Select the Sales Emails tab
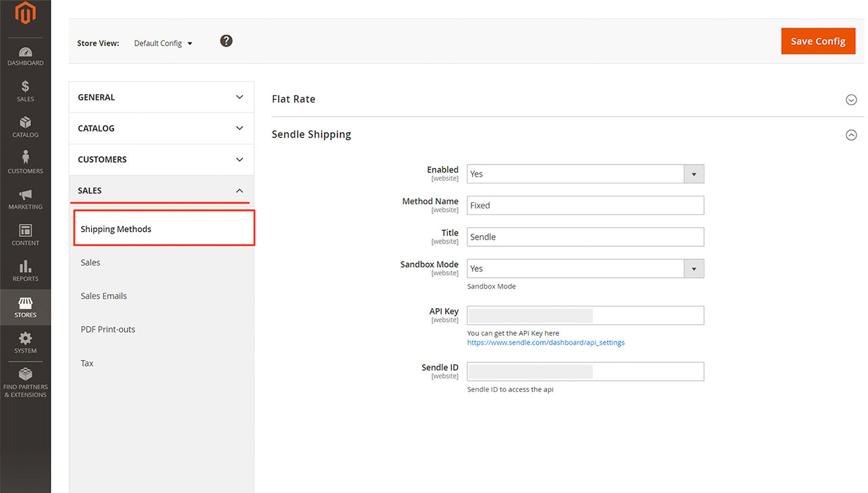This screenshot has height=493, width=868. (104, 296)
